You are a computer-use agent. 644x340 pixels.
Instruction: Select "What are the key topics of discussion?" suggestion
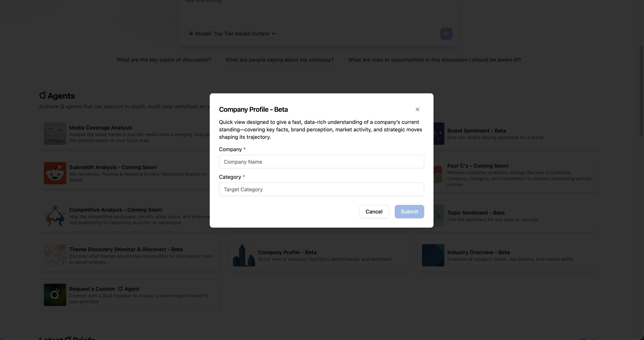[x=164, y=60]
